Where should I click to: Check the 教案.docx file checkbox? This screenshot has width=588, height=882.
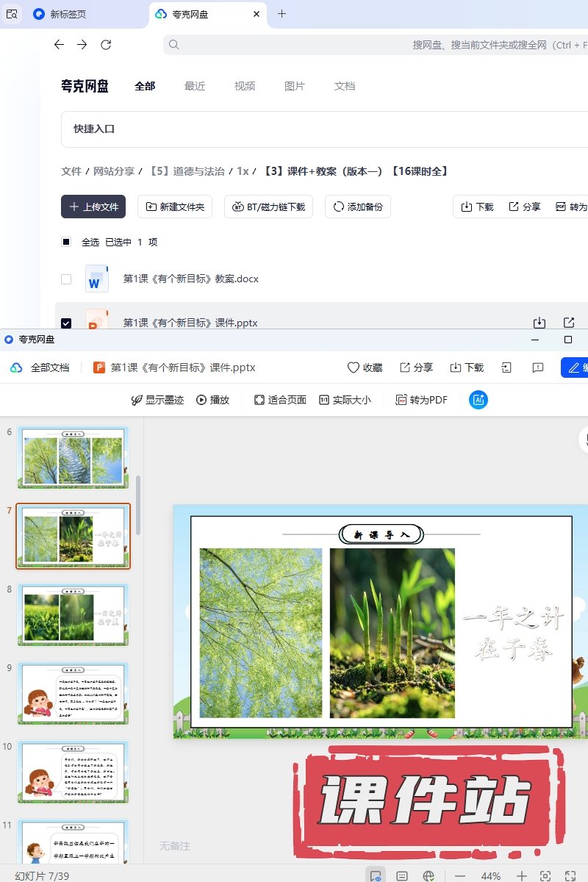coord(66,279)
